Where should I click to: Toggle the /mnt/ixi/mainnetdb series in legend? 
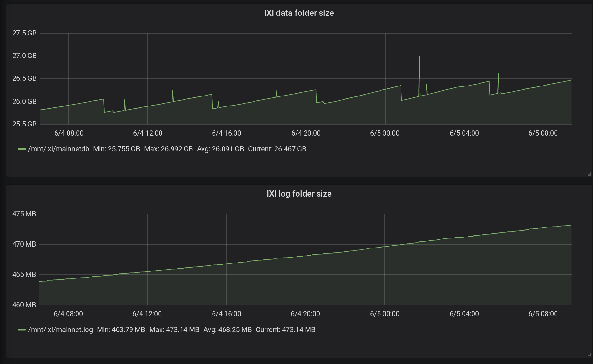click(58, 149)
